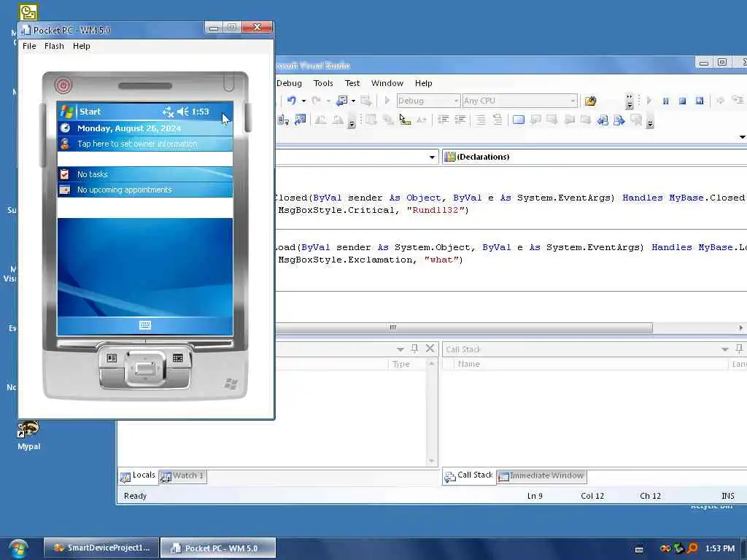Expand the standard toolbar overflow options

coord(630,101)
